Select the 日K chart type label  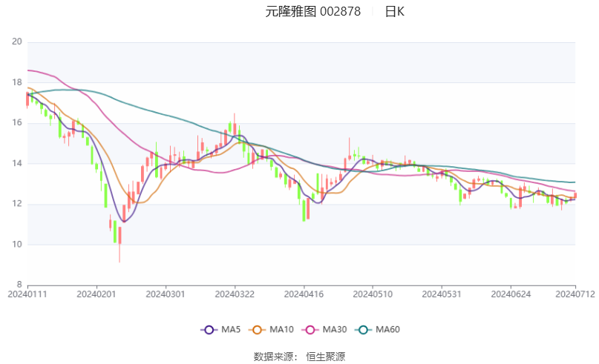click(394, 11)
